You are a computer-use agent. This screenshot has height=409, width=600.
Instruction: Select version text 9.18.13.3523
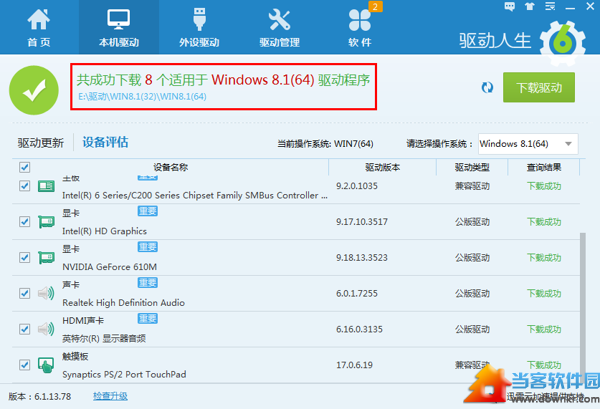tap(362, 258)
